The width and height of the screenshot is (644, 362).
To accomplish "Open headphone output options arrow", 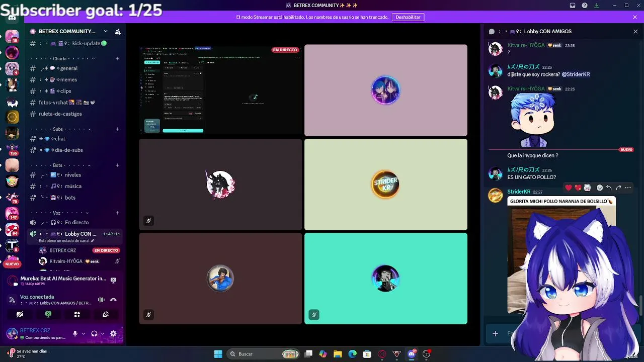I will [102, 333].
